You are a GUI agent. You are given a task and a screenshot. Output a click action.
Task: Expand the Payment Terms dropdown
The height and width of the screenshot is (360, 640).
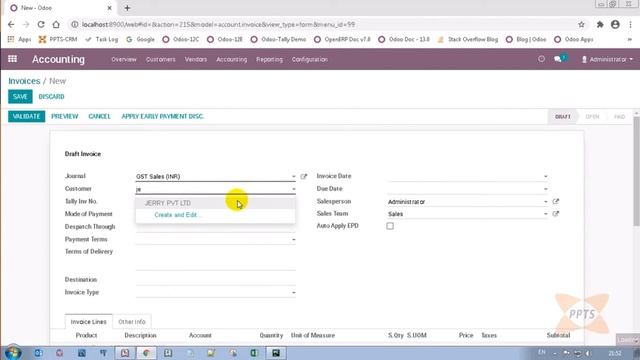click(x=293, y=240)
